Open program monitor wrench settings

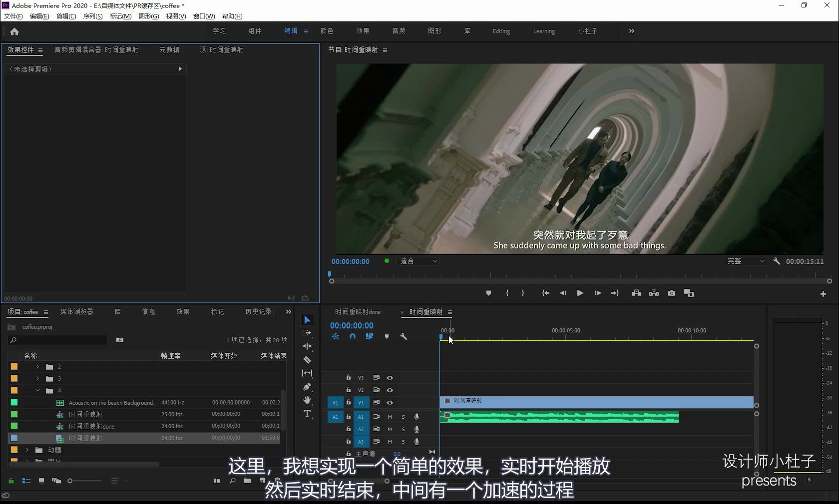pos(777,261)
